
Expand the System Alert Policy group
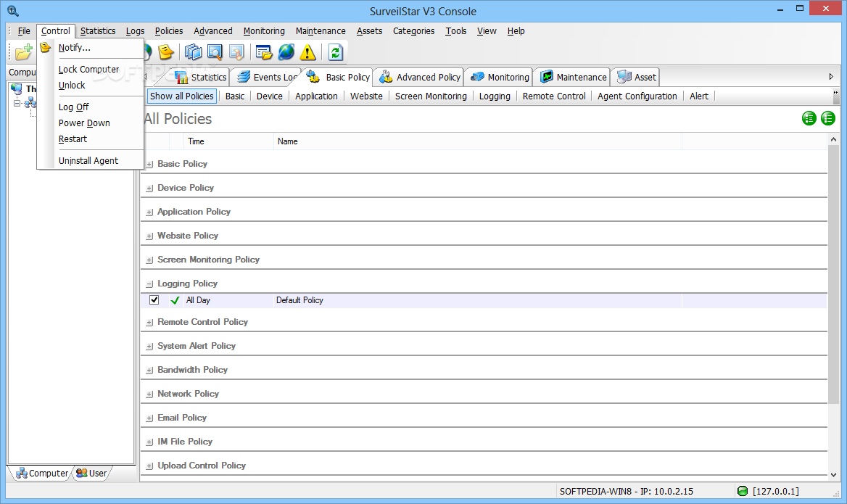(149, 346)
